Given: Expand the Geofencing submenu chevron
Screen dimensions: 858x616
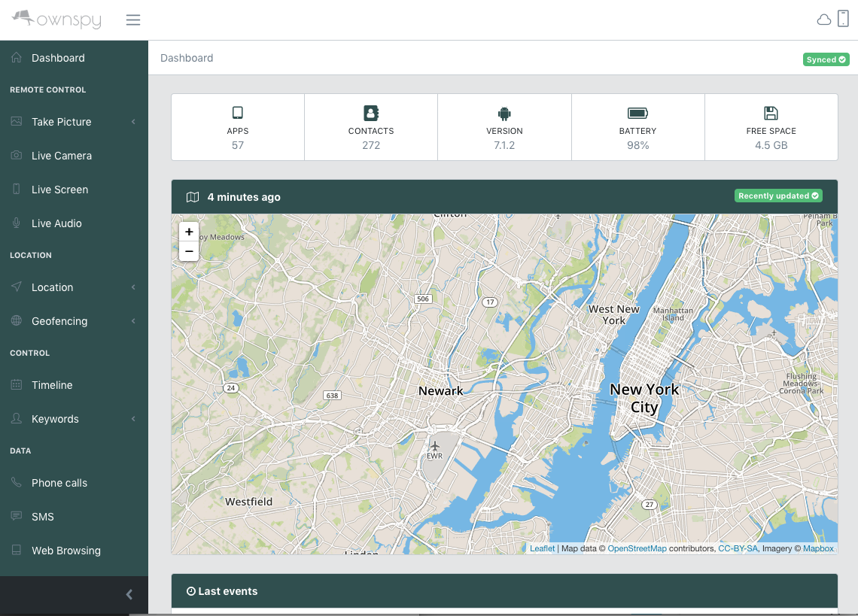Looking at the screenshot, I should 133,321.
